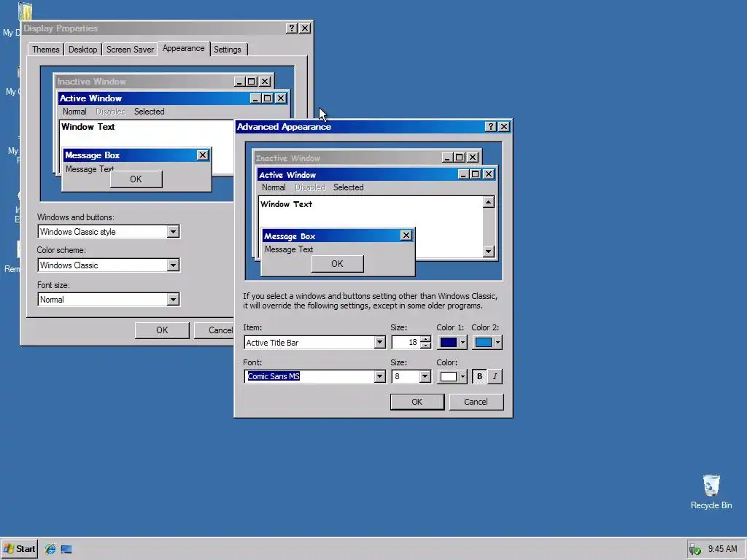
Task: Switch to the Settings tab
Action: pos(228,50)
